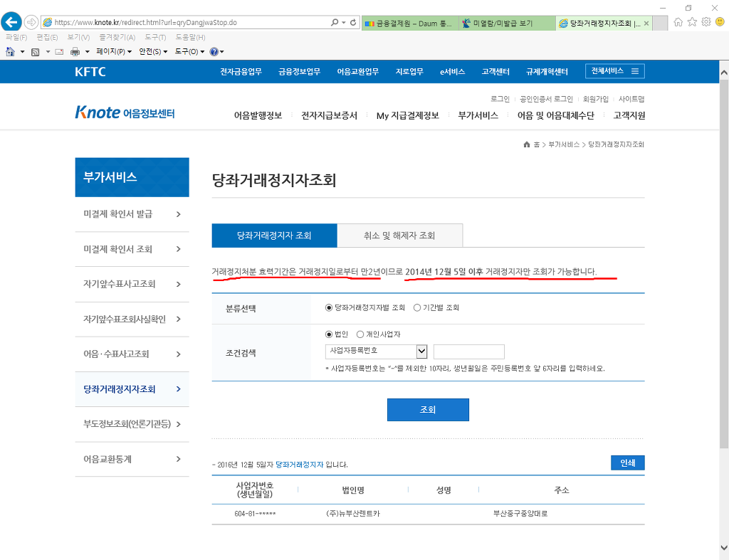Click the blue 조회 search button
729x560 pixels.
coord(428,410)
